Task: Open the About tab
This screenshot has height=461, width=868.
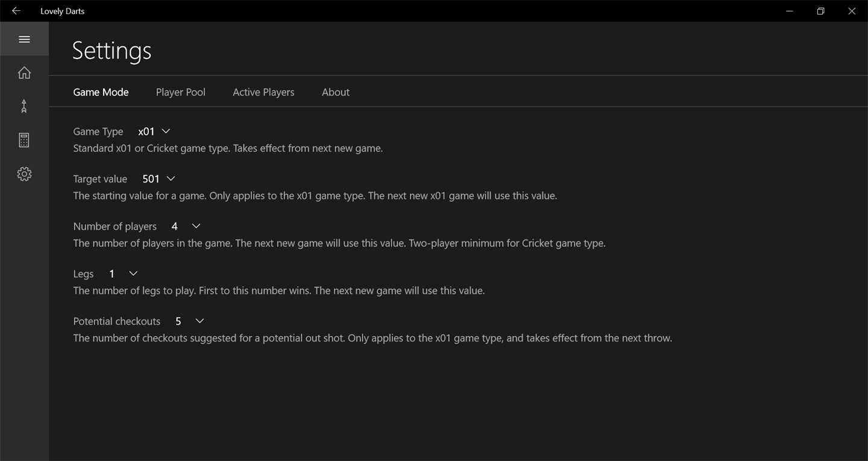Action: click(x=335, y=92)
